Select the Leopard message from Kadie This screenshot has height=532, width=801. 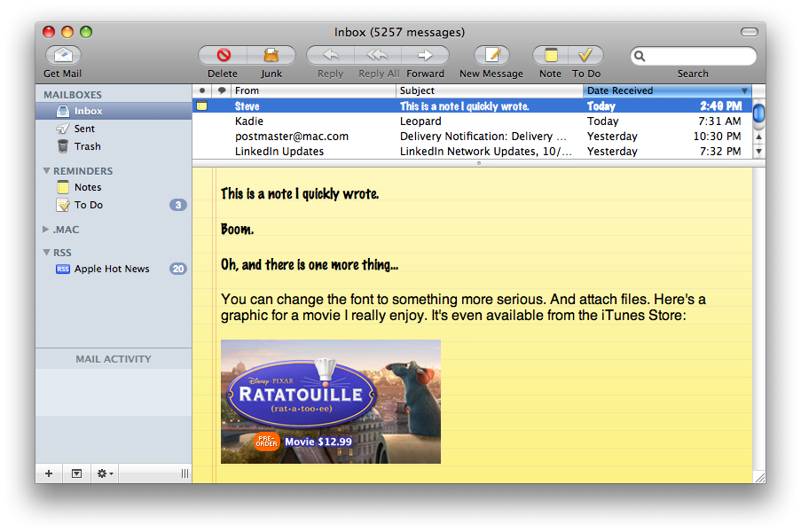[x=472, y=121]
